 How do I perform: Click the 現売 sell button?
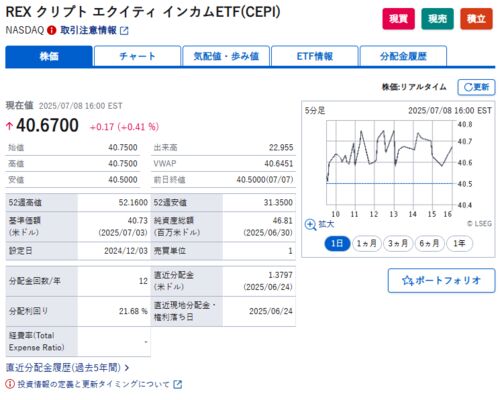point(437,19)
